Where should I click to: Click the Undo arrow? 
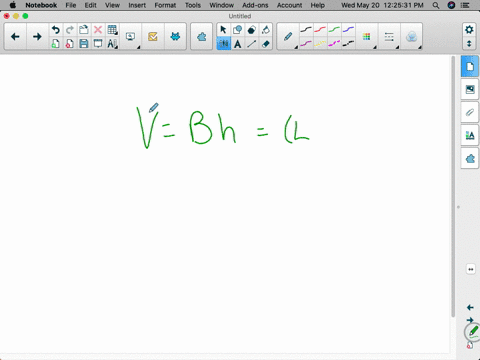[56, 30]
